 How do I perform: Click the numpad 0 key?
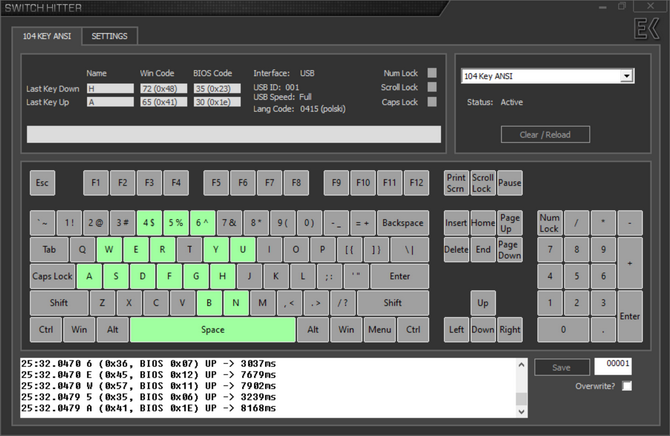pyautogui.click(x=563, y=330)
